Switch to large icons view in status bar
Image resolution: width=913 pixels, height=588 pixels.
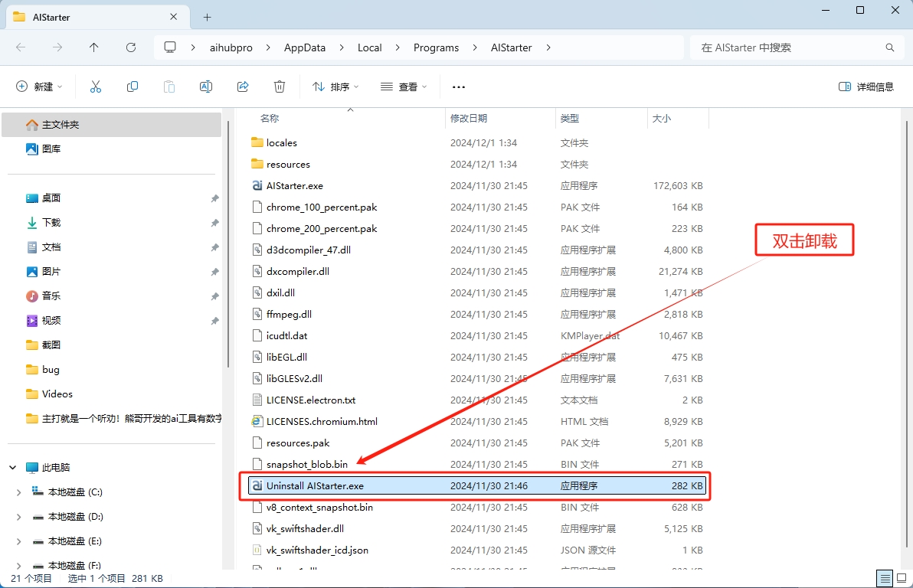point(902,579)
